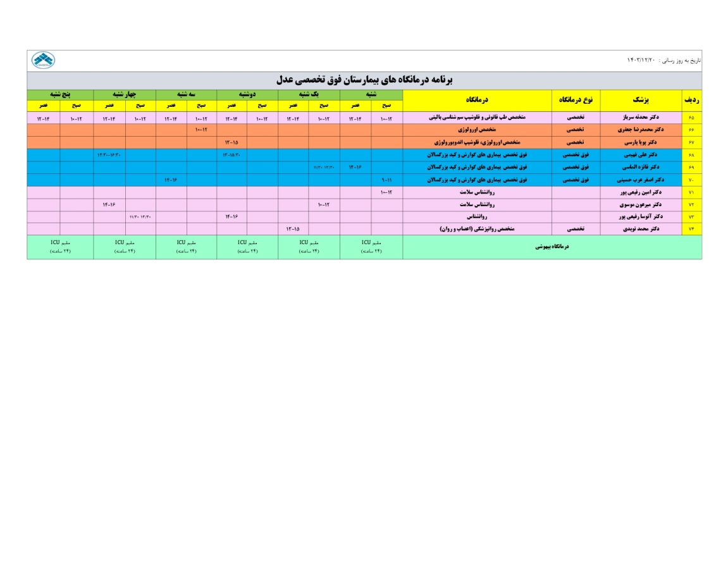Viewport: 728px width, 563px height.
Task: Select doctor name 'دکتر آتوسا رفیعی پور'
Action: [x=641, y=217]
